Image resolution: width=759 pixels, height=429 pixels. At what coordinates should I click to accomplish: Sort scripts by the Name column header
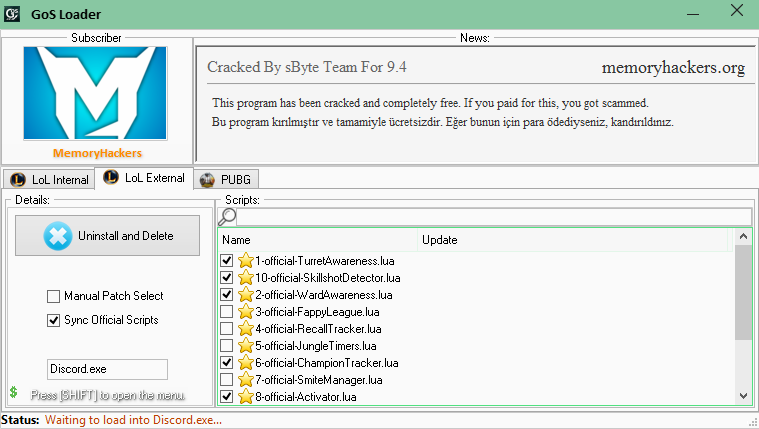point(318,240)
